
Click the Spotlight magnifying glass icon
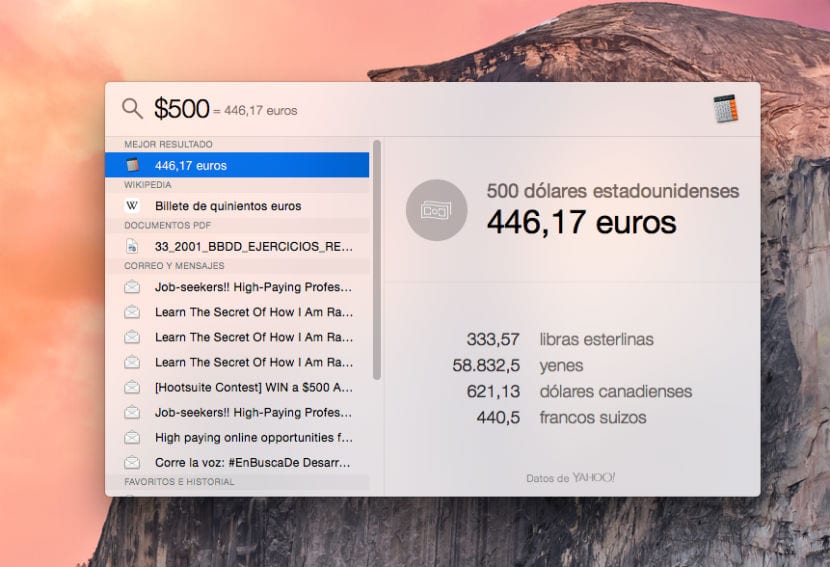(x=132, y=109)
